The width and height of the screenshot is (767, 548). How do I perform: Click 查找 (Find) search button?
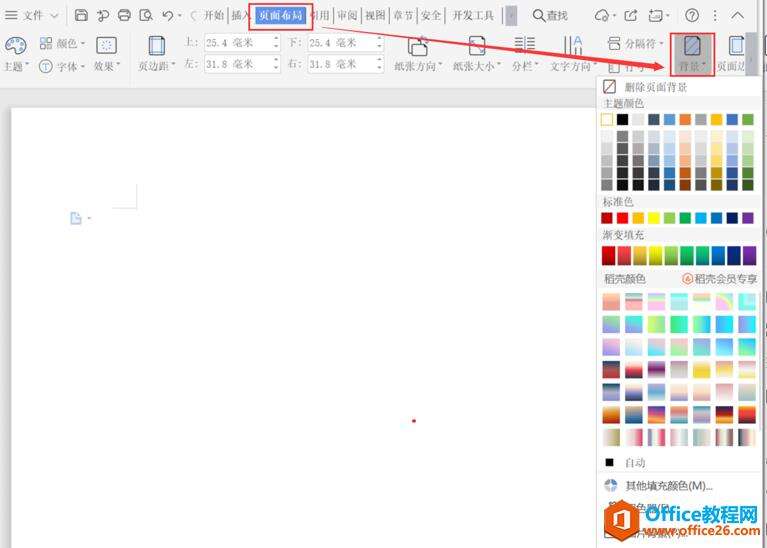(x=549, y=15)
